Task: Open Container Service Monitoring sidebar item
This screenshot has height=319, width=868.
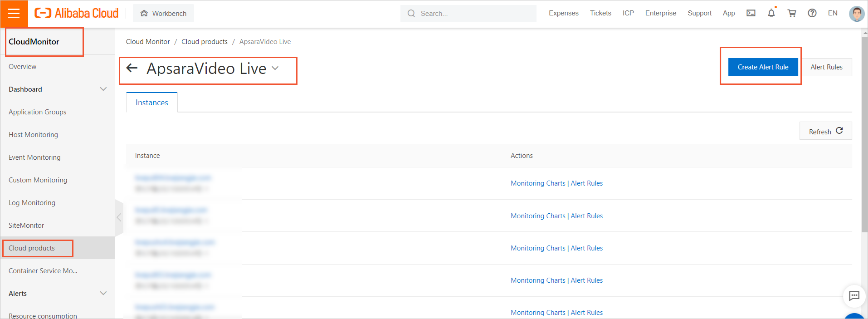Action: tap(43, 271)
